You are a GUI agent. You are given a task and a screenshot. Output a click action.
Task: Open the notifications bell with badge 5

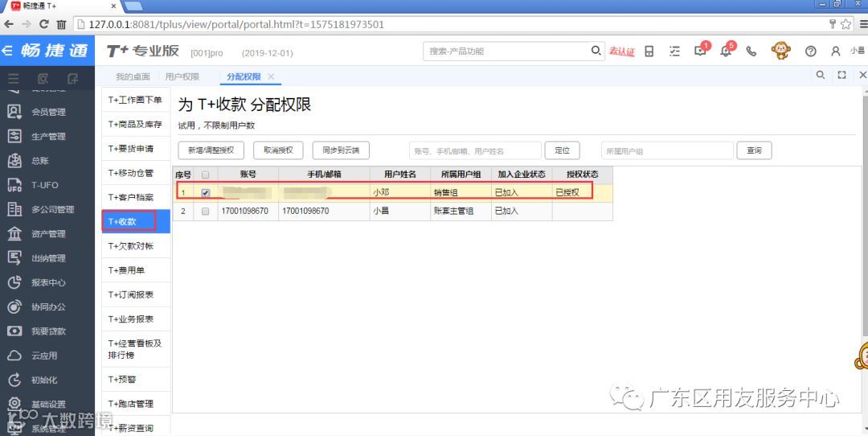[727, 51]
